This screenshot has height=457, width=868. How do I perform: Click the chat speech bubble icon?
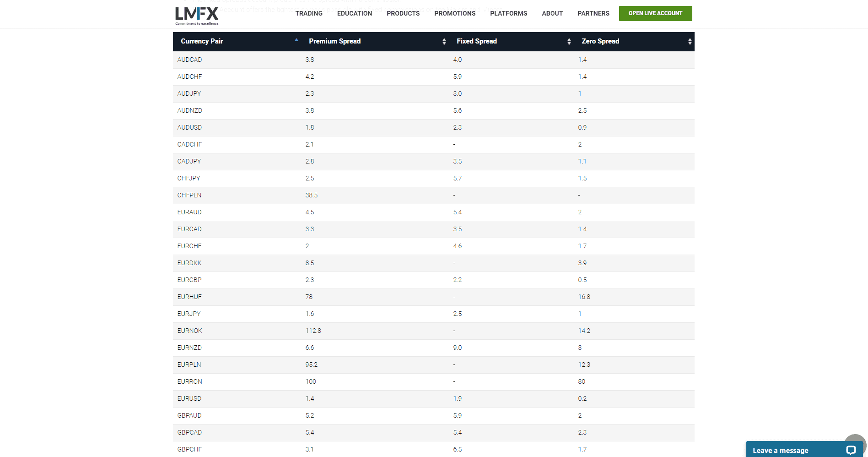[x=852, y=450]
